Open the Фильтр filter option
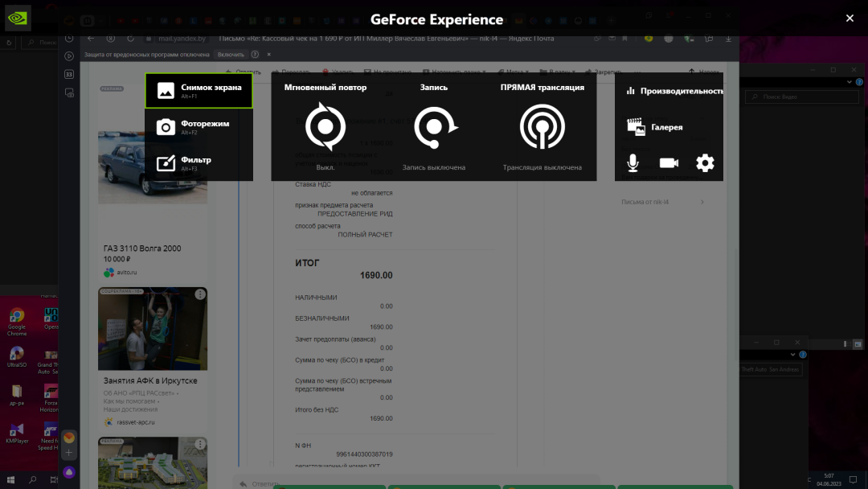868x489 pixels. tap(199, 162)
